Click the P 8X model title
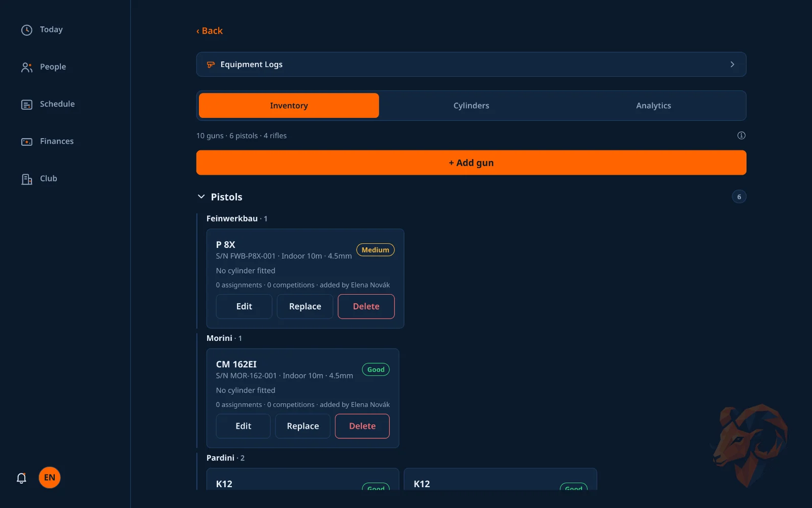 point(226,245)
